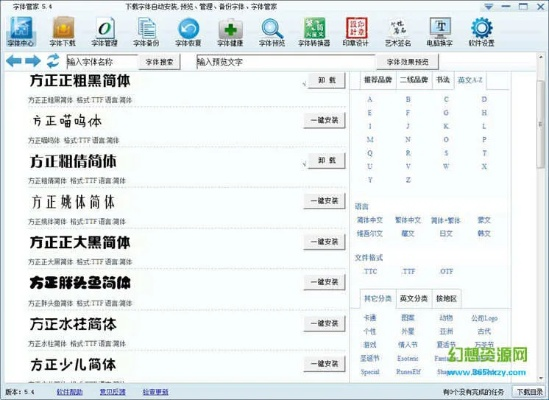The image size is (549, 400).
Task: Go back with the left arrow
Action: coord(14,61)
